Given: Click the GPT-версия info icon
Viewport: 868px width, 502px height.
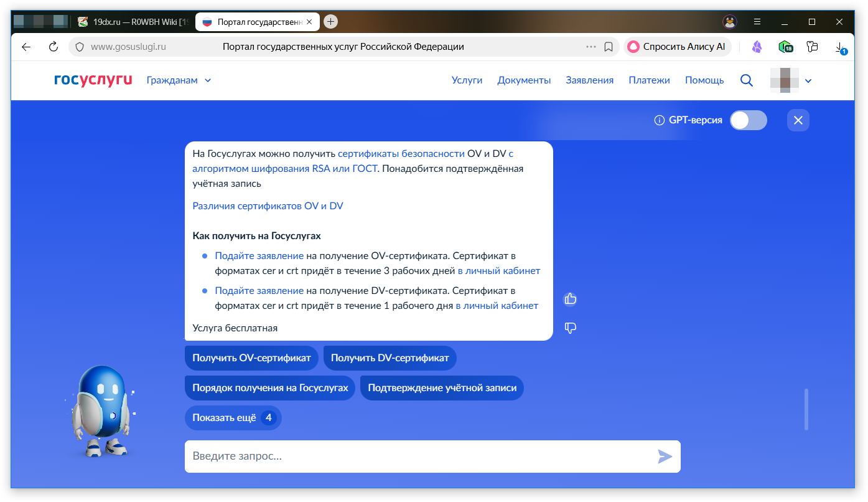Looking at the screenshot, I should pos(659,120).
